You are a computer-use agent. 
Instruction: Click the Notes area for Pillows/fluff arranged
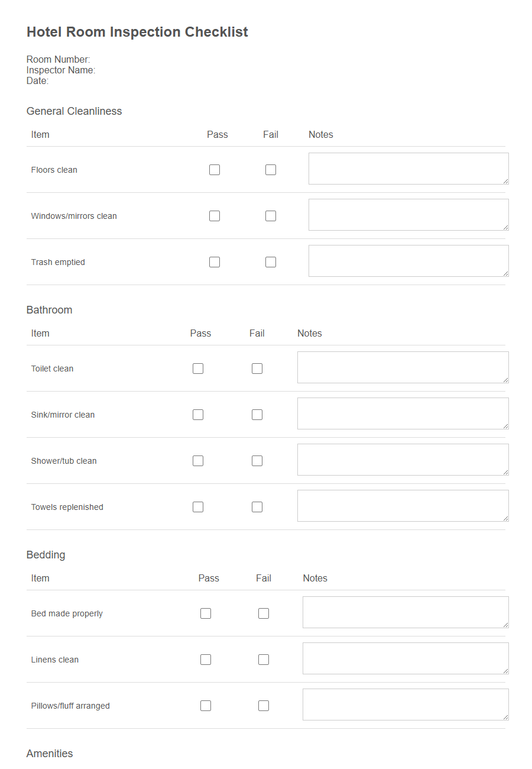[x=406, y=705]
